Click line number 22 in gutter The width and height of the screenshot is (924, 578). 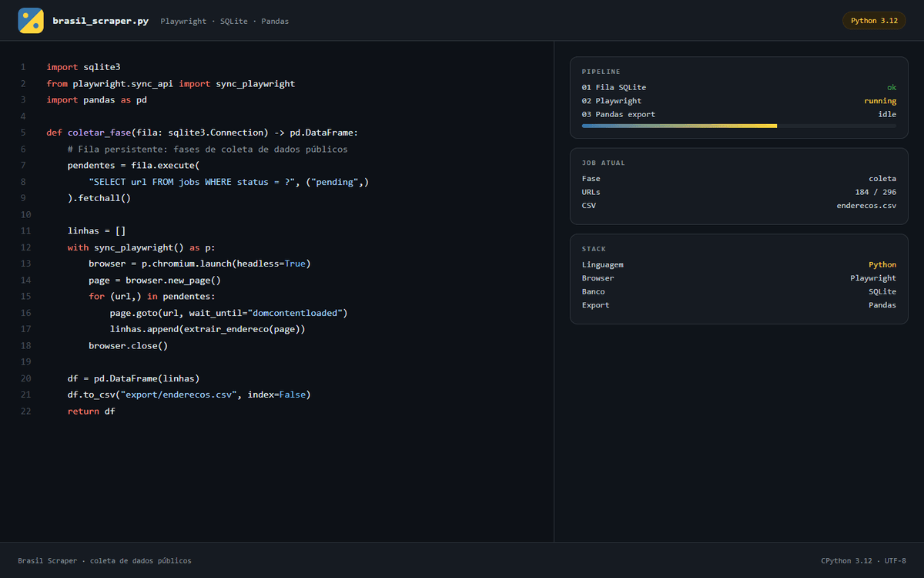tap(26, 412)
